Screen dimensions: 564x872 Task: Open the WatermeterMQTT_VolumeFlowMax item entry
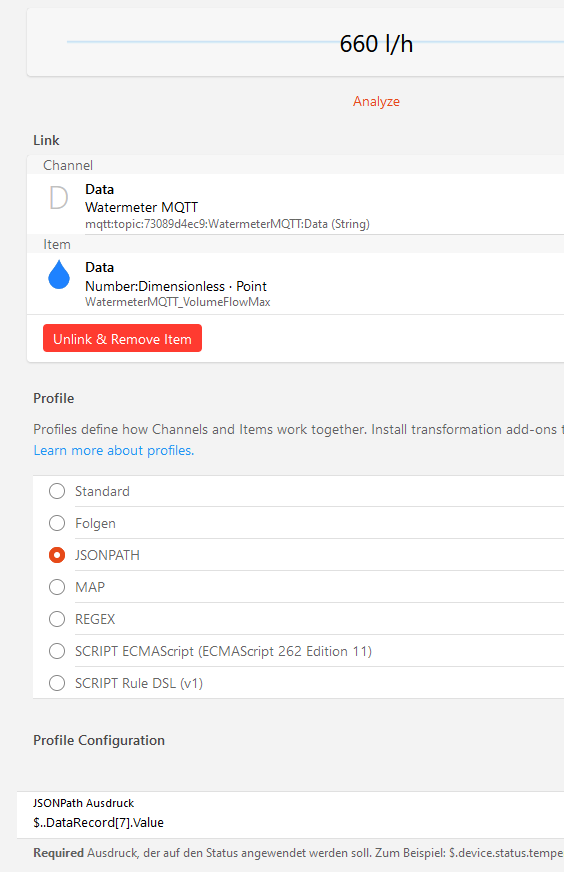[x=295, y=284]
